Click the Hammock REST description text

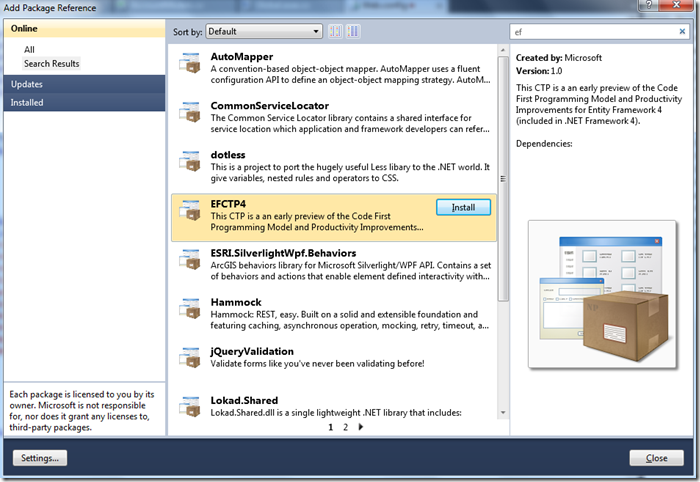click(x=350, y=320)
